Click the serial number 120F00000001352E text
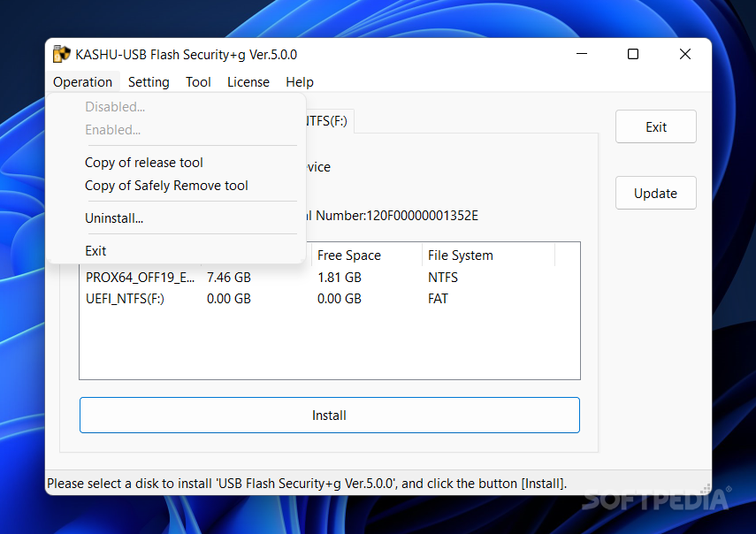Viewport: 756px width, 534px height. tap(422, 216)
